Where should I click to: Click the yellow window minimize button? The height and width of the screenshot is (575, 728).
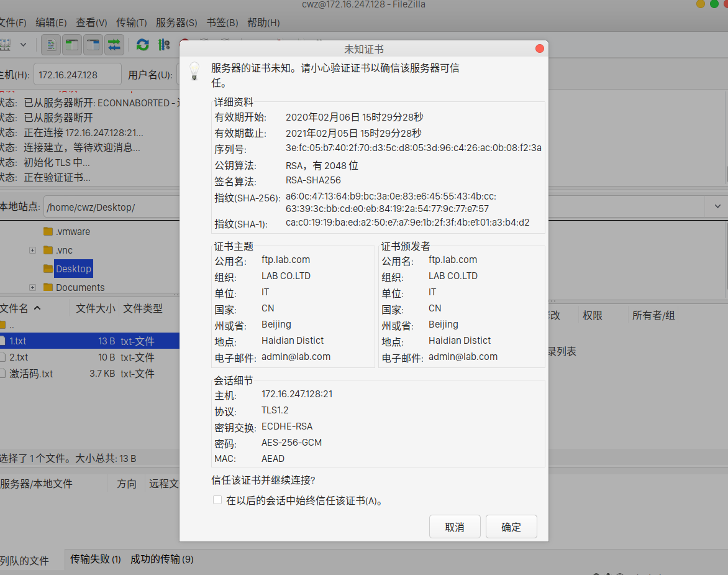point(701,4)
